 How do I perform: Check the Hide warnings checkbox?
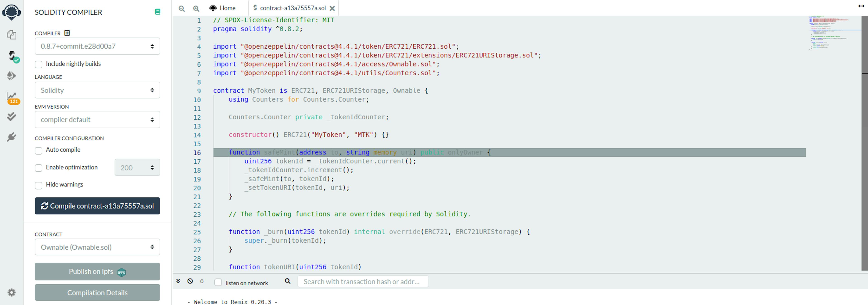tap(38, 185)
